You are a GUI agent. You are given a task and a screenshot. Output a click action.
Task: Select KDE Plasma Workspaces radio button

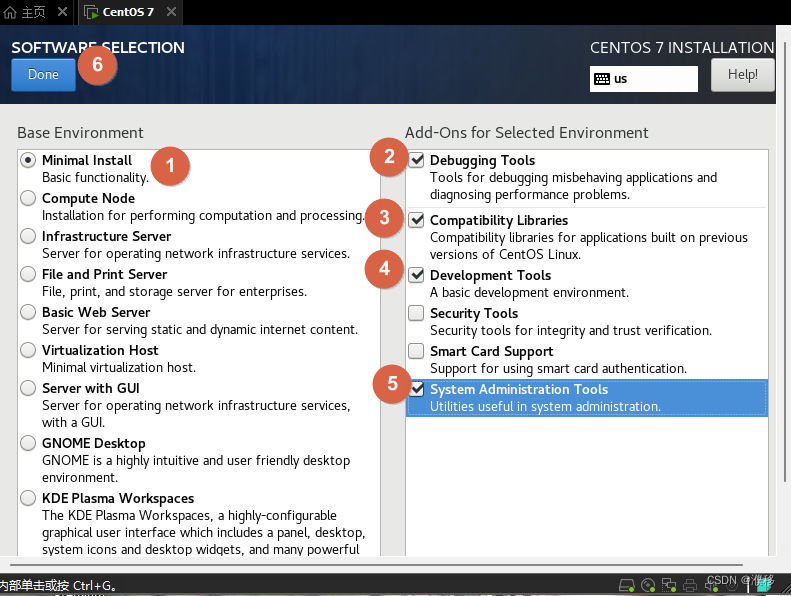(28, 498)
